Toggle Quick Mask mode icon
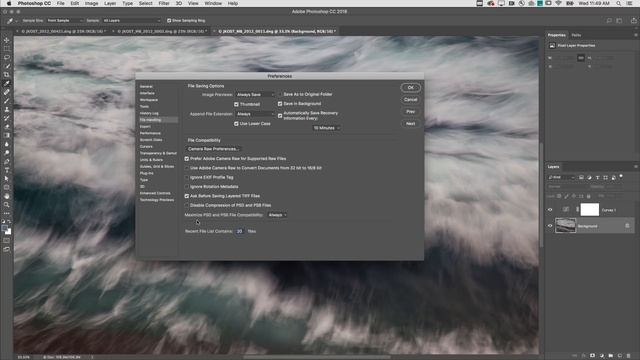This screenshot has height=360, width=640. coord(7,240)
